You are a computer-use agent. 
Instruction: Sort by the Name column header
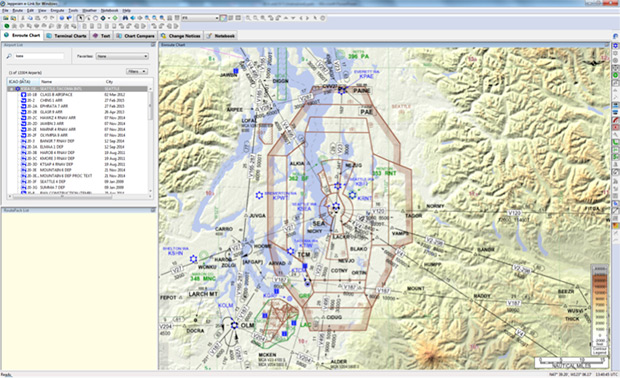click(72, 81)
